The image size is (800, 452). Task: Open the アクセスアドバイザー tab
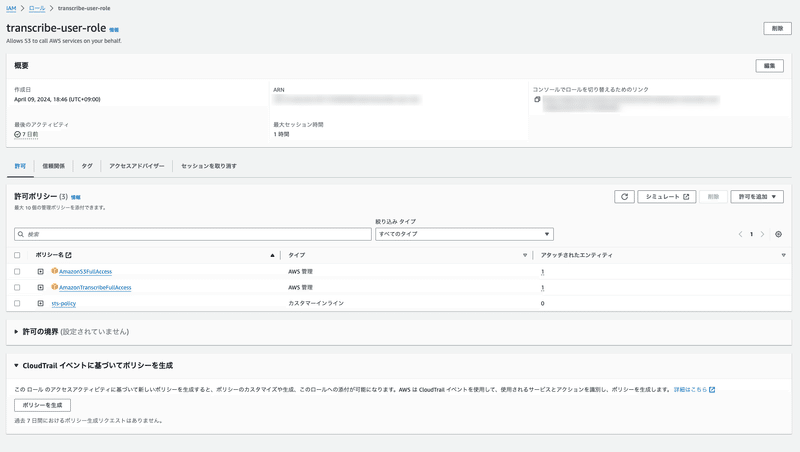[x=137, y=166]
